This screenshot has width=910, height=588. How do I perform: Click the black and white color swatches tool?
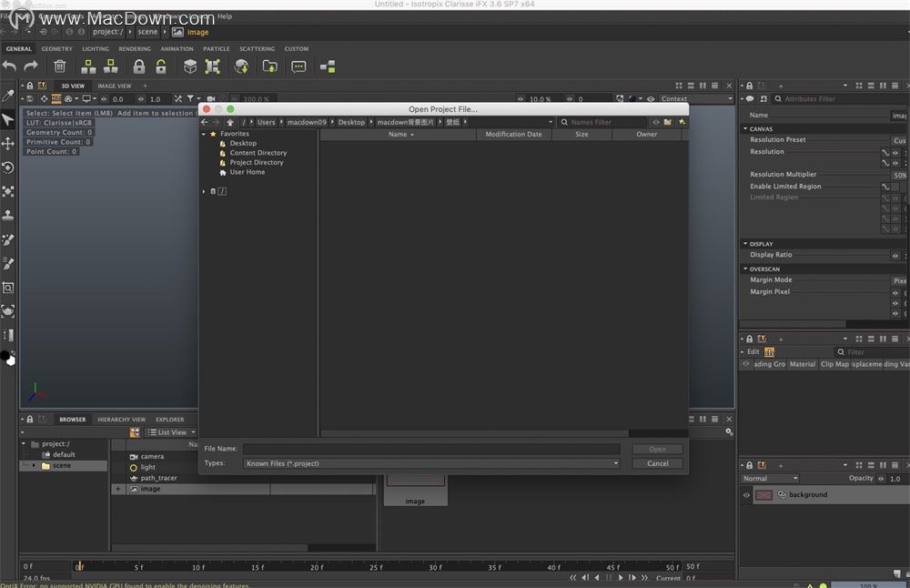coord(8,358)
